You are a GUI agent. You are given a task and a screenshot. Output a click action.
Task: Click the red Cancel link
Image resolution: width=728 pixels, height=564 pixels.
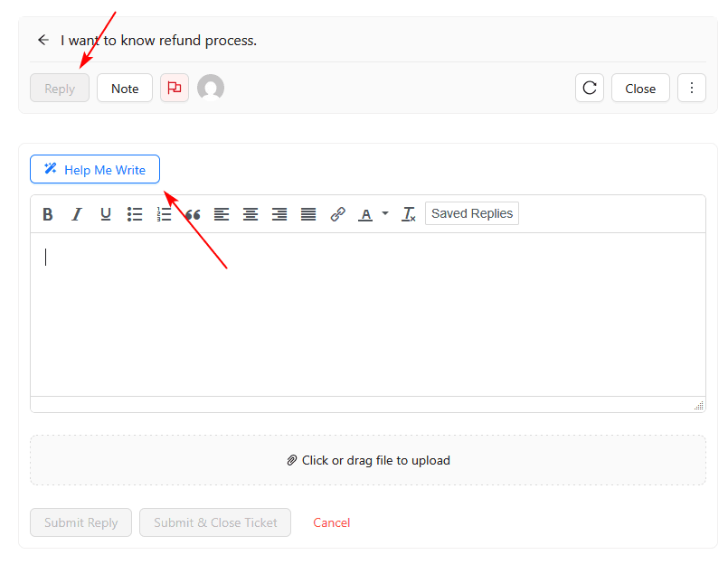click(331, 522)
